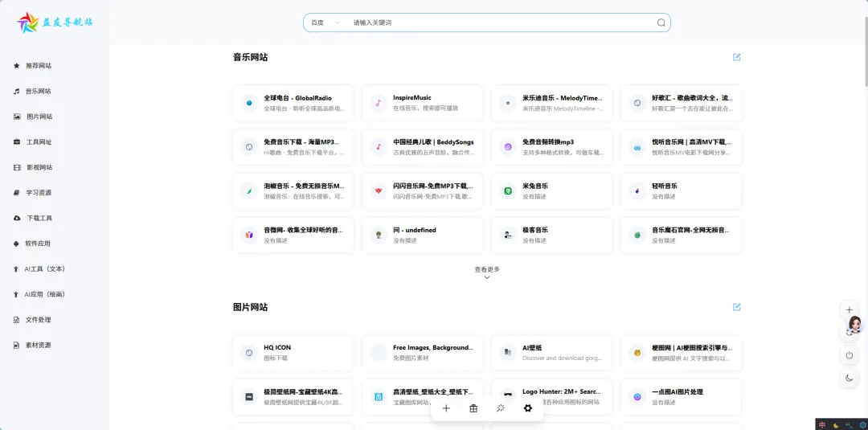Click 音微网 card icon
868x430 pixels.
tap(249, 235)
